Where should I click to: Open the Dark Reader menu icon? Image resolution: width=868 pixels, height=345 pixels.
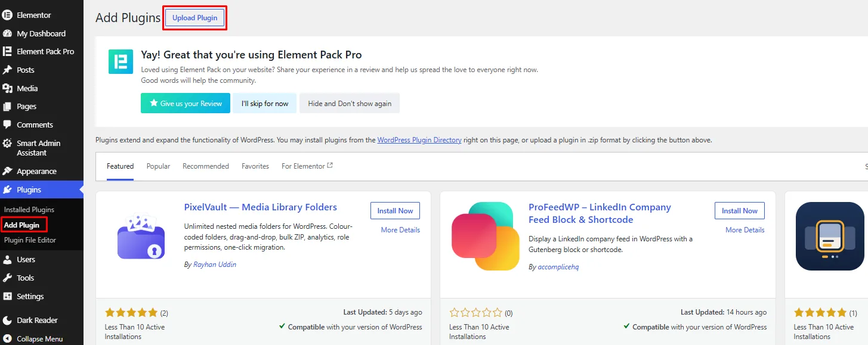pos(7,320)
